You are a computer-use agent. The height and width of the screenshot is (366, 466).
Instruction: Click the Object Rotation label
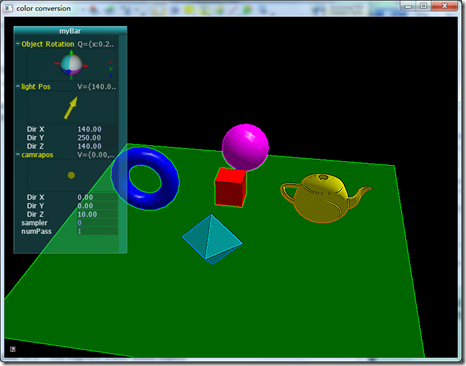pos(48,44)
